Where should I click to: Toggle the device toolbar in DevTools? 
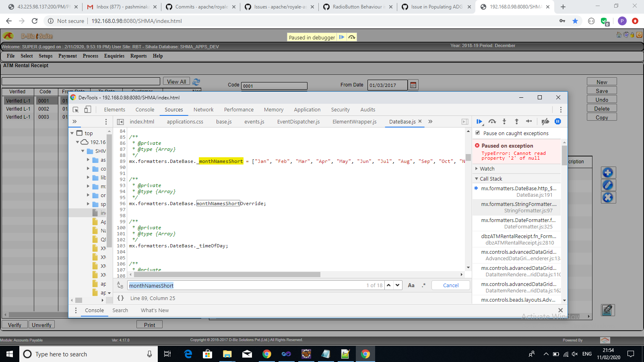coord(88,109)
